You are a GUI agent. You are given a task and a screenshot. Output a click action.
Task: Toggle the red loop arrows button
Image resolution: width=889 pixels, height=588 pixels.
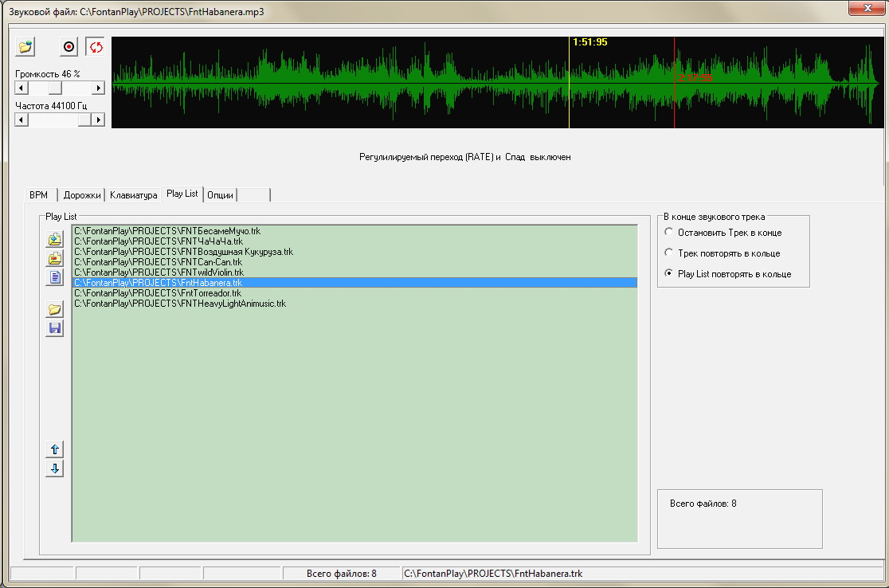pos(96,46)
